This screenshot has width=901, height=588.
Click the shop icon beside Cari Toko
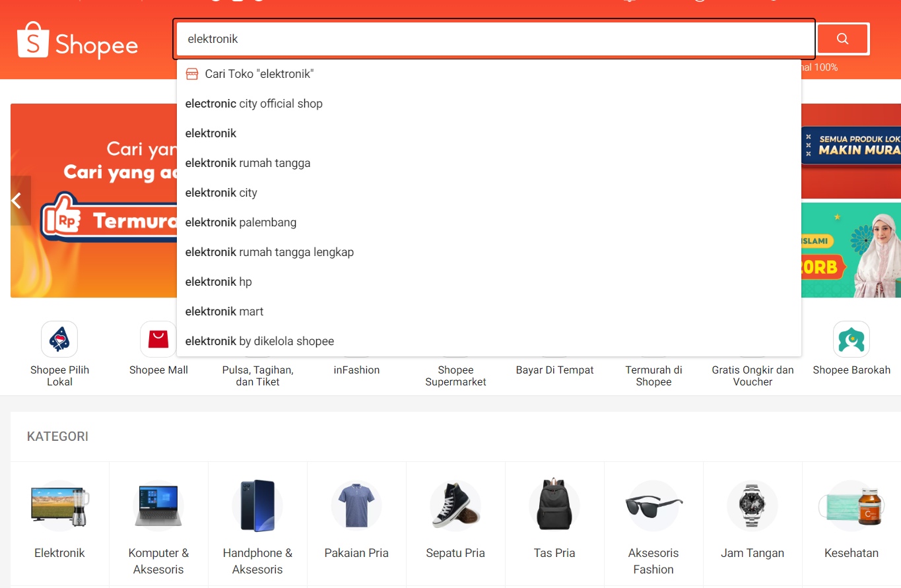192,74
